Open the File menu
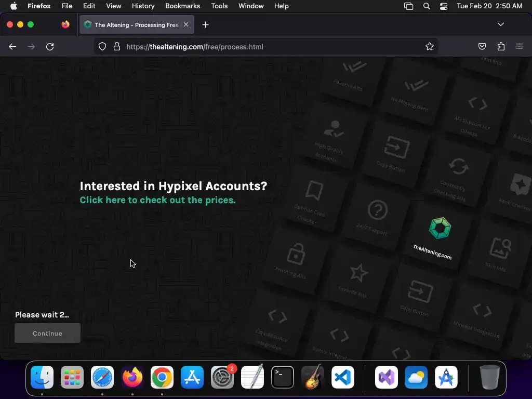Image resolution: width=532 pixels, height=399 pixels. [x=67, y=6]
